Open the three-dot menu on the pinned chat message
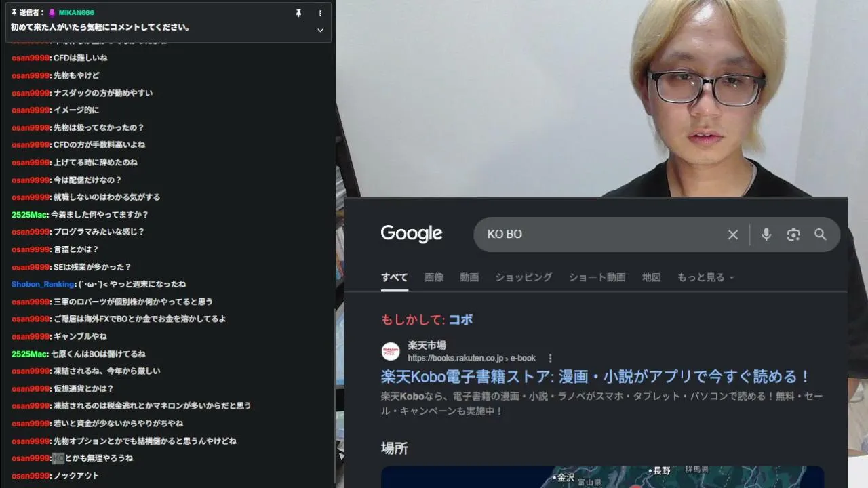The width and height of the screenshot is (868, 488). pos(320,13)
